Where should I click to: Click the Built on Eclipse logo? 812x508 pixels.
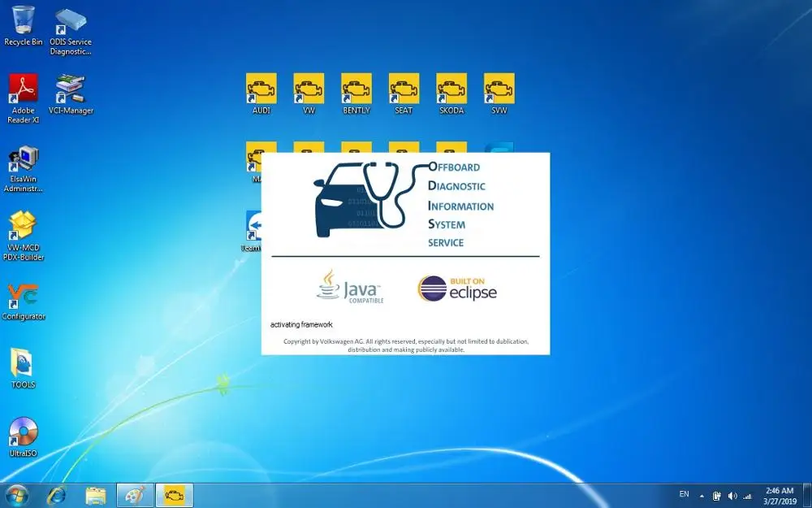(457, 289)
